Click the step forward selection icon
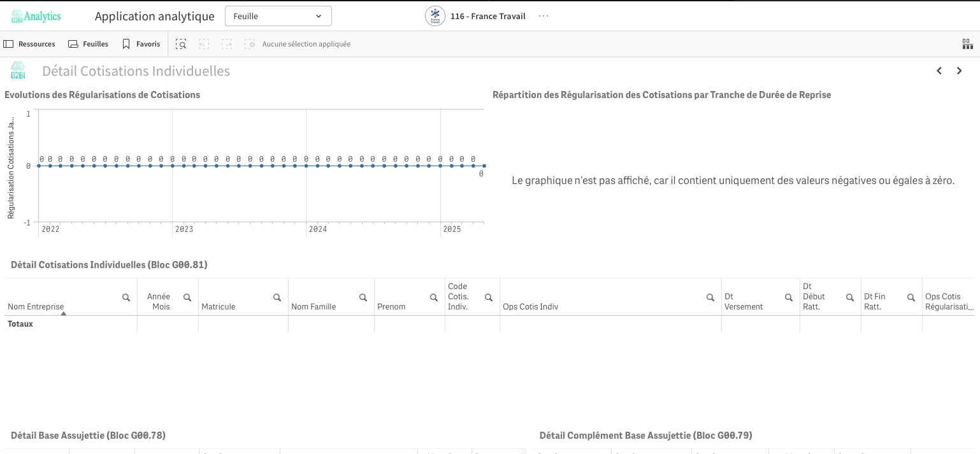This screenshot has height=454, width=980. coord(227,44)
